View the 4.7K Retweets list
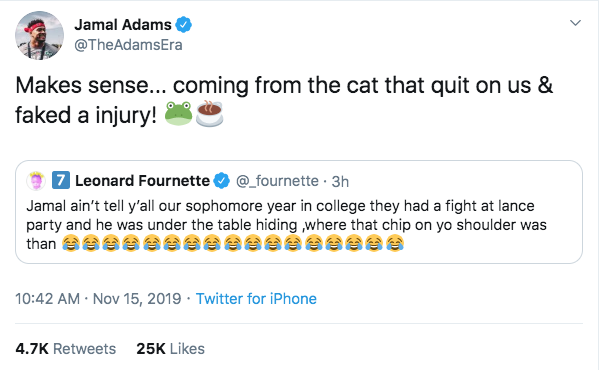 pyautogui.click(x=65, y=349)
